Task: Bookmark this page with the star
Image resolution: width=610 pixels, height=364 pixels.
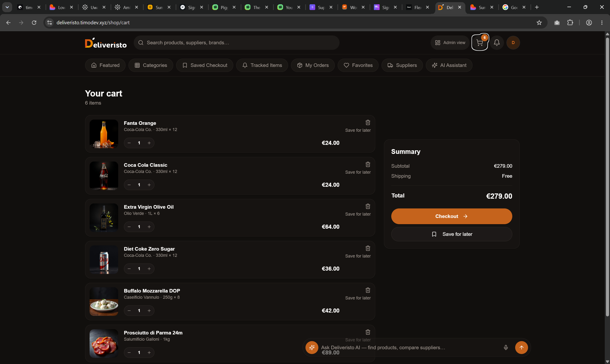Action: [539, 23]
